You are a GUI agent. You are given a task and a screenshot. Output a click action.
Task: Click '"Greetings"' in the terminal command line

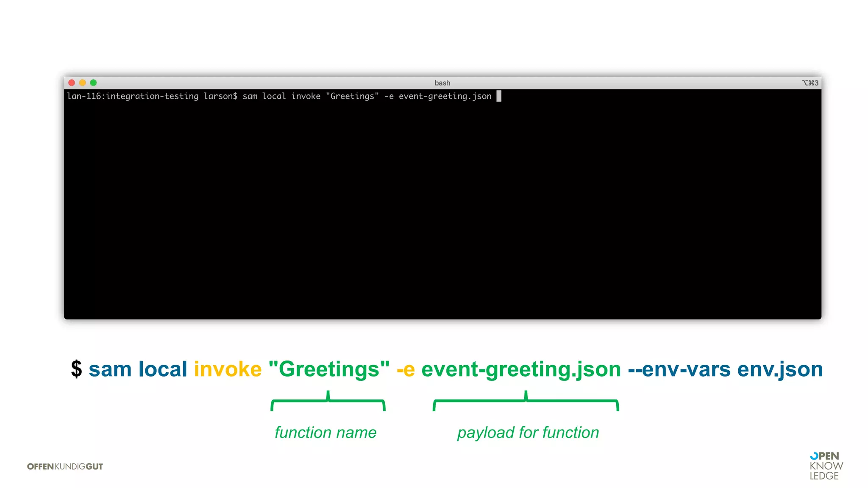click(x=352, y=97)
